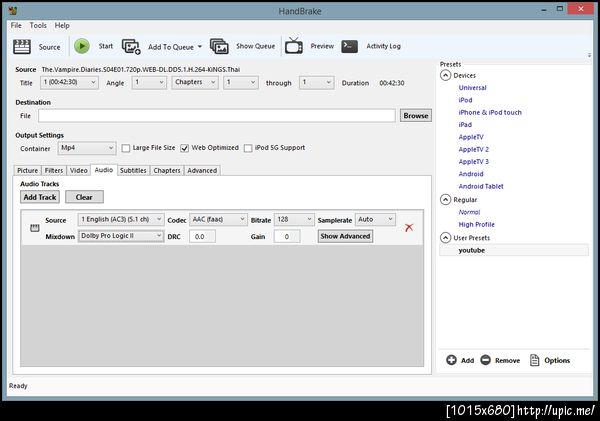Click the audio track drag handle icon
600x421 pixels.
pos(34,228)
